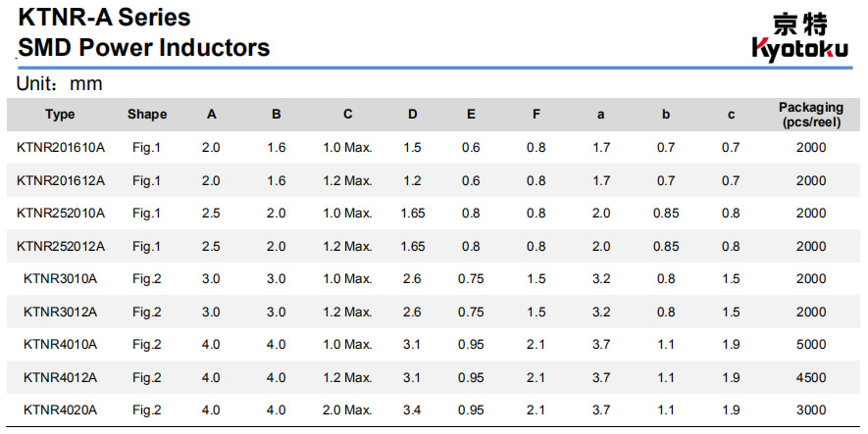Select the 2.0 Max. cell in column C

pos(347,410)
